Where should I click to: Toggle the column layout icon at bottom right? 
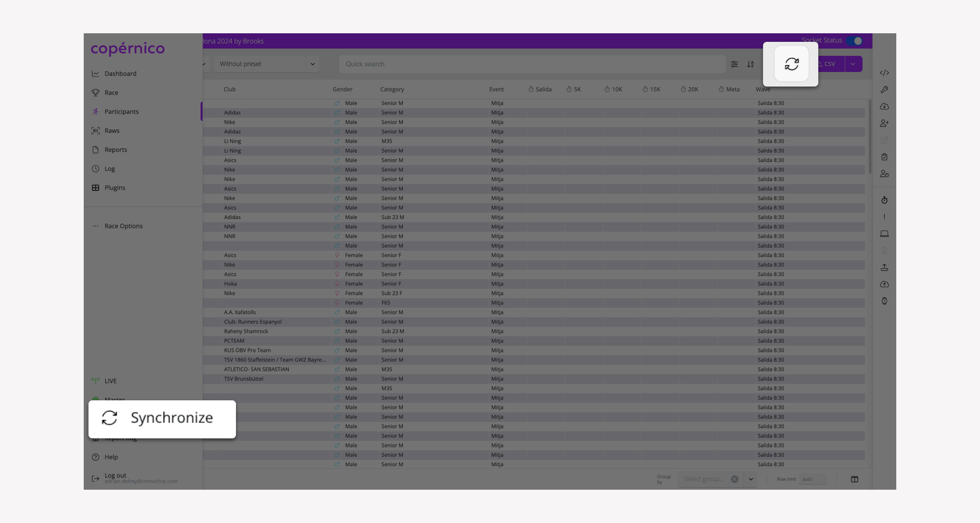point(854,479)
